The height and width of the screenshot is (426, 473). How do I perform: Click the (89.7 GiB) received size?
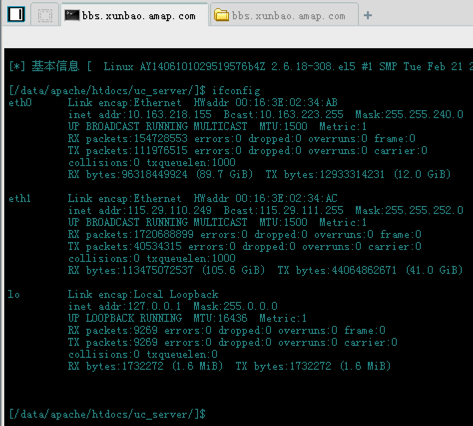coord(224,174)
